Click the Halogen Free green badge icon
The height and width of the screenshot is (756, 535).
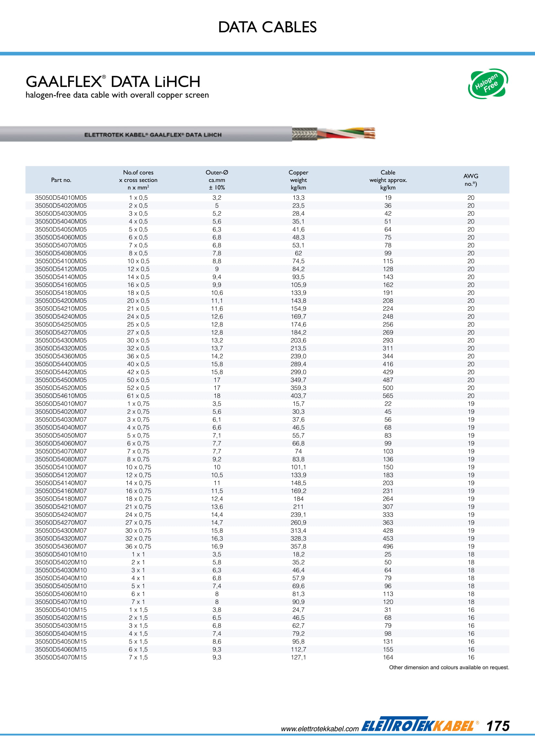(488, 84)
